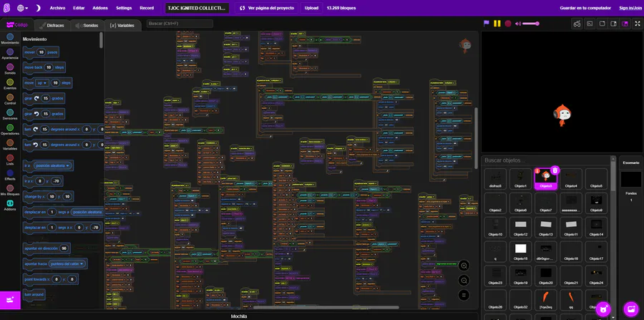Select the Objeto1 sprite

click(x=520, y=179)
